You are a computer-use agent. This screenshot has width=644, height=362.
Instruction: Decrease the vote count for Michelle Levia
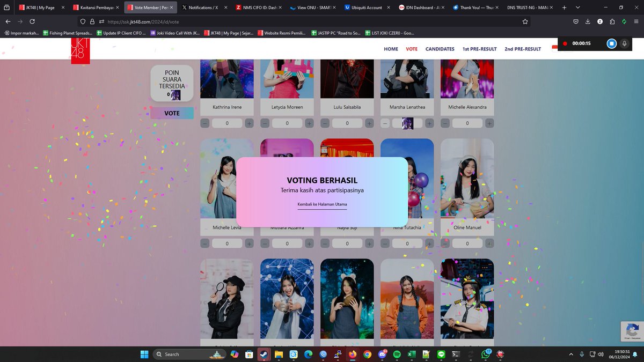point(205,243)
